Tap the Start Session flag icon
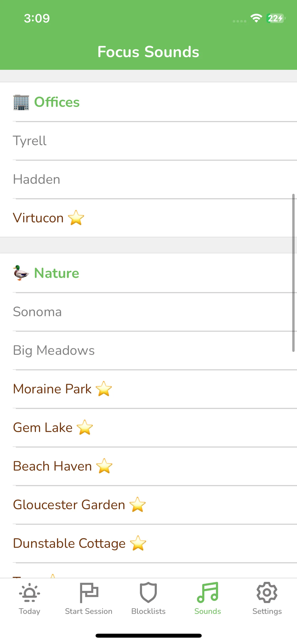Image resolution: width=297 pixels, height=644 pixels. [x=89, y=592]
